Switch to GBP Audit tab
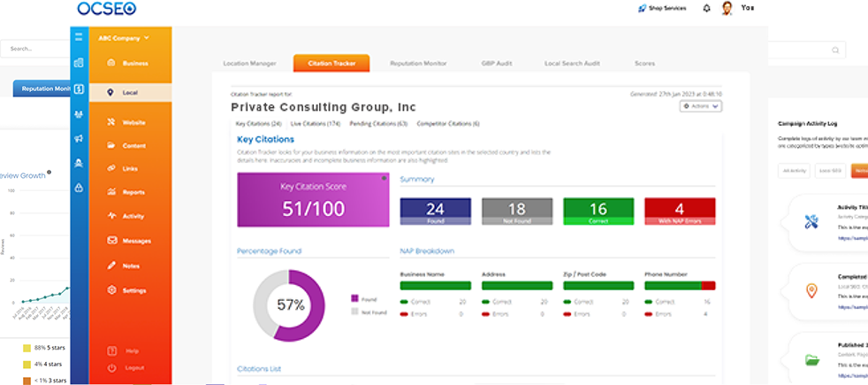 coord(497,64)
